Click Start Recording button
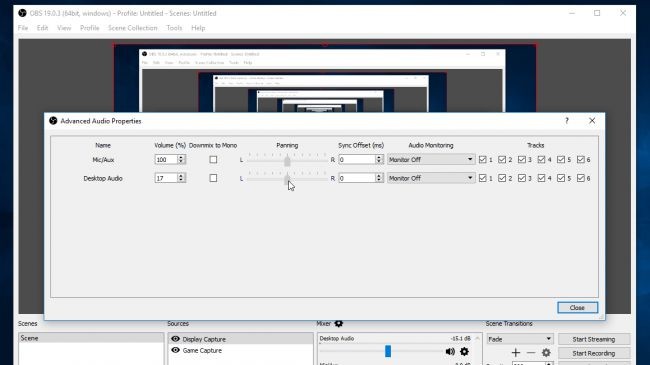650x365 pixels. click(594, 353)
